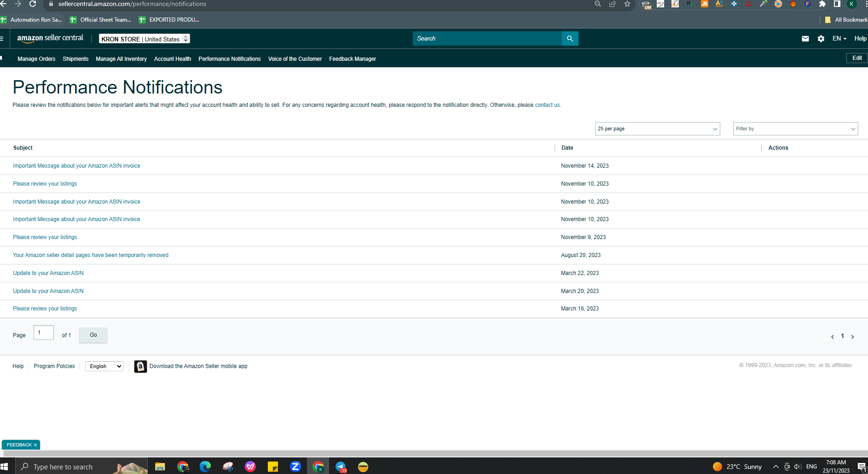The image size is (868, 474).
Task: Expand the 25 per page dropdown
Action: [657, 129]
